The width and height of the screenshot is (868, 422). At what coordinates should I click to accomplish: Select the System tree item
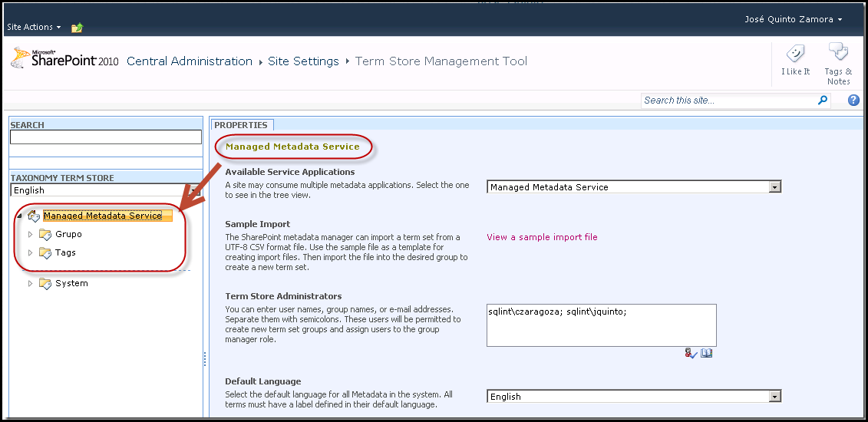(x=71, y=284)
